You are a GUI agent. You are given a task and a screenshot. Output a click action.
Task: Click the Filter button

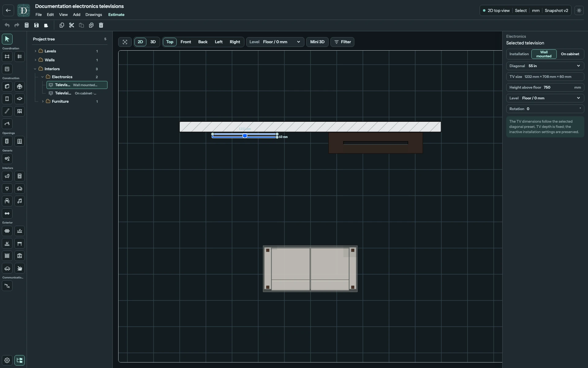tap(342, 42)
